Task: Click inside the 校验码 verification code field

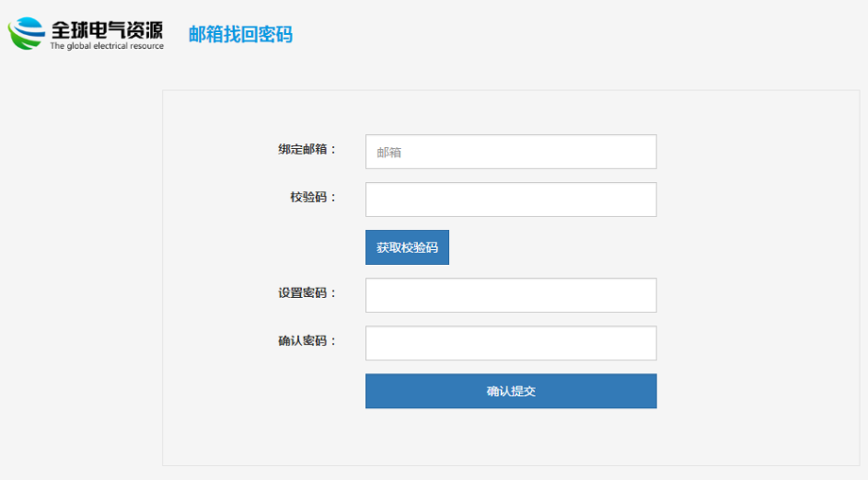Action: tap(511, 200)
